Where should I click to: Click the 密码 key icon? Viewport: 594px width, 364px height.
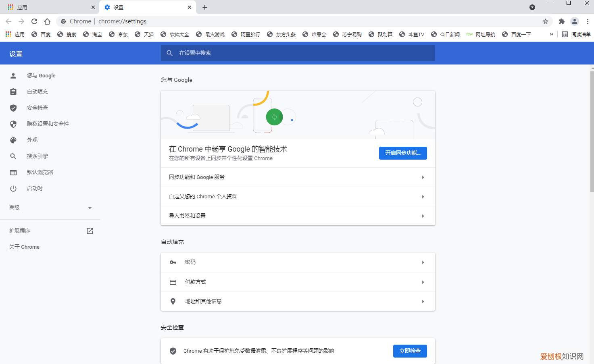pos(173,262)
